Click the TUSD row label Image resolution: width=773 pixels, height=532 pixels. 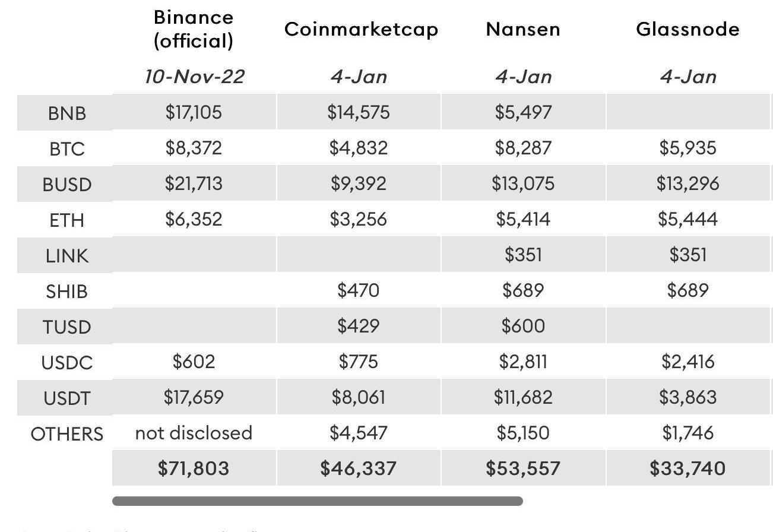(x=66, y=327)
